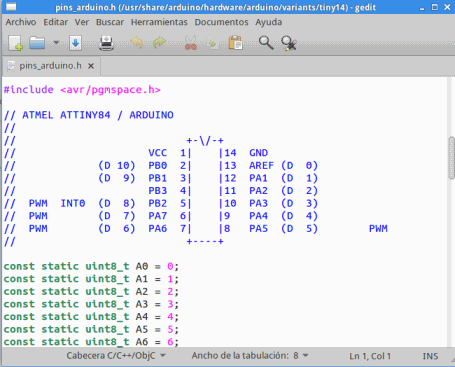This screenshot has width=455, height=367.
Task: Place cursor on the A1 = 1 declaration
Action: (x=91, y=279)
